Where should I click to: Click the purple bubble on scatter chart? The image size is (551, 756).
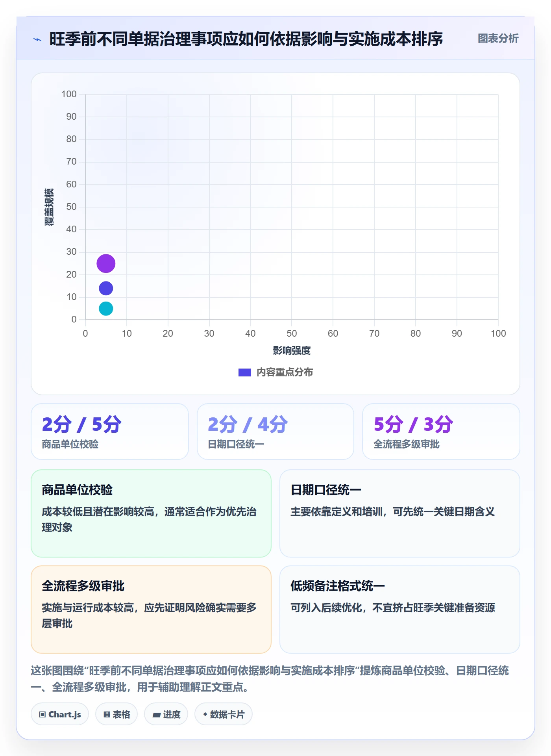[106, 263]
